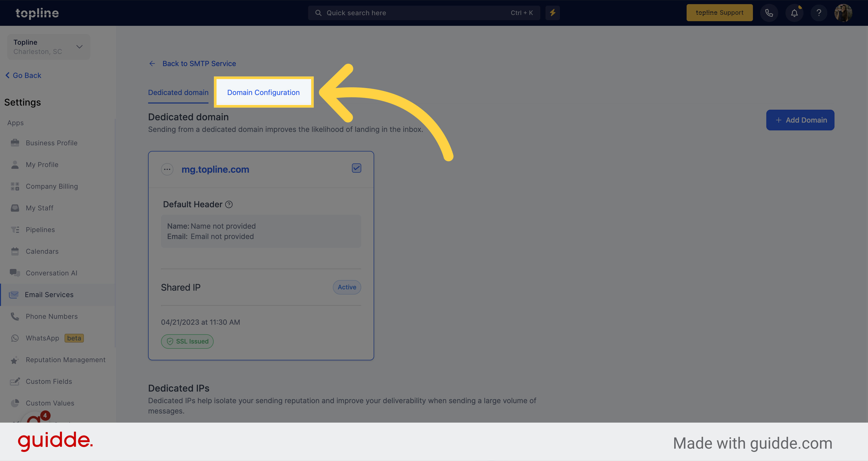Enable the Shared IP Active toggle
The image size is (868, 461).
click(347, 287)
